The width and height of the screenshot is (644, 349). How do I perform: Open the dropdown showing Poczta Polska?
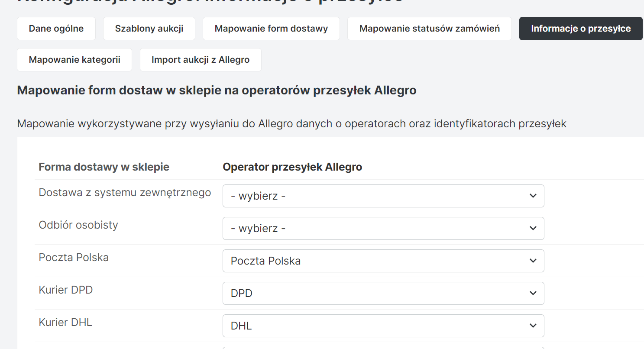(x=383, y=261)
